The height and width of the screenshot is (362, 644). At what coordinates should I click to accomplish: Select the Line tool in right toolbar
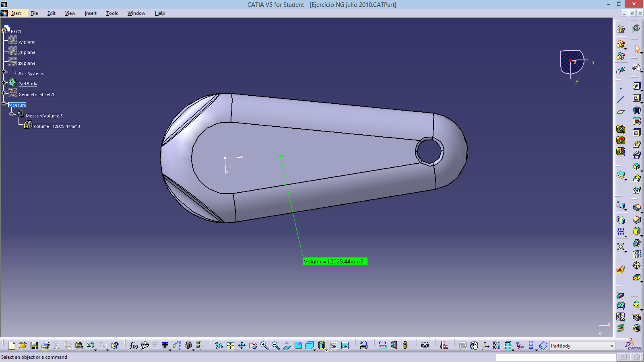pyautogui.click(x=621, y=100)
